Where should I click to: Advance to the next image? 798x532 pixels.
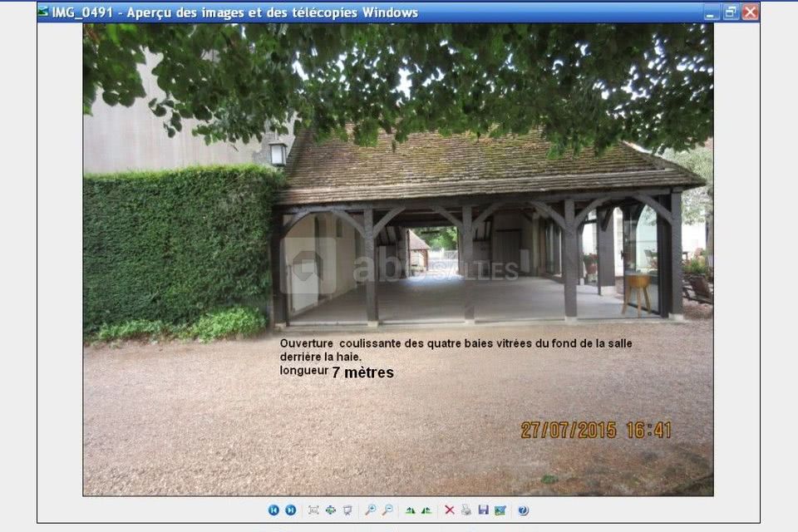(290, 510)
